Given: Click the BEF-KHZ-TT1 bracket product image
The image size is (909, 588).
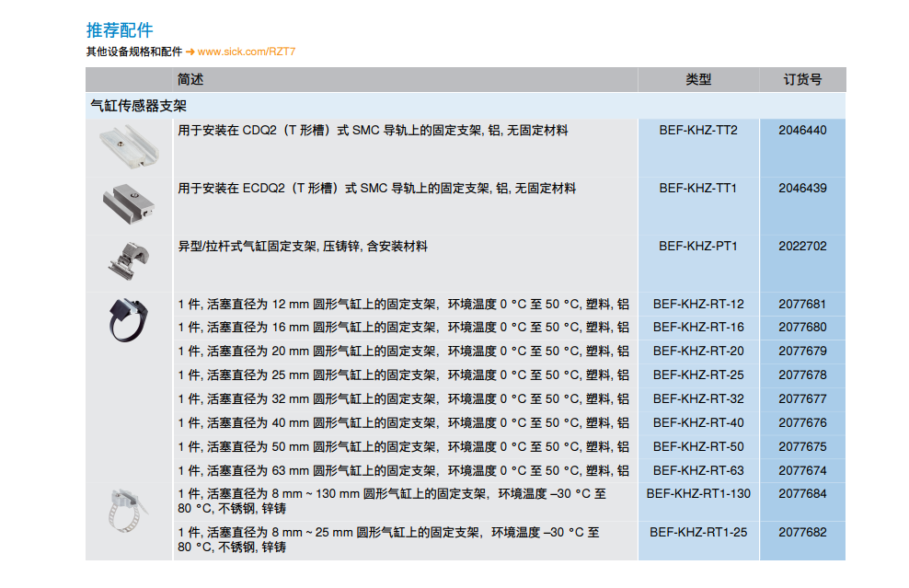Looking at the screenshot, I should pos(129,204).
